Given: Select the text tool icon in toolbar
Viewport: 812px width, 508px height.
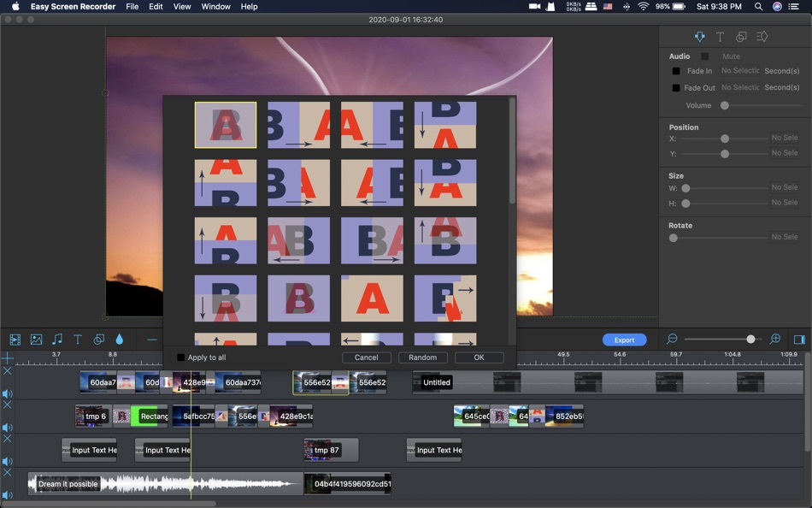Looking at the screenshot, I should 77,340.
